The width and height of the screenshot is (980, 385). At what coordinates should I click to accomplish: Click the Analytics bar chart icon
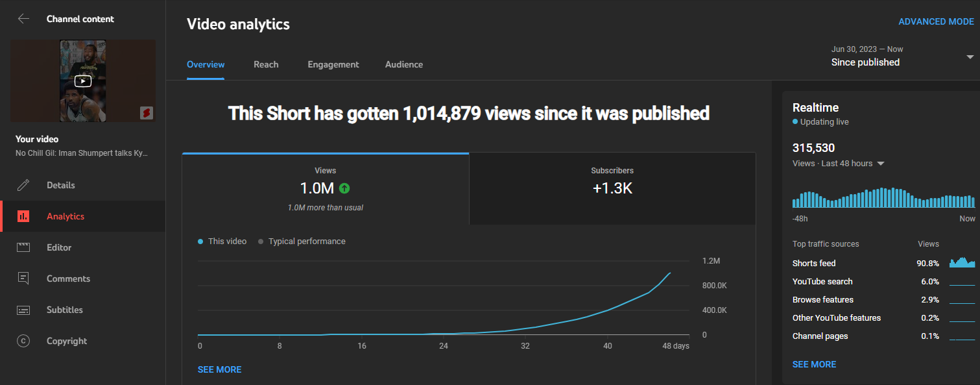click(x=23, y=216)
